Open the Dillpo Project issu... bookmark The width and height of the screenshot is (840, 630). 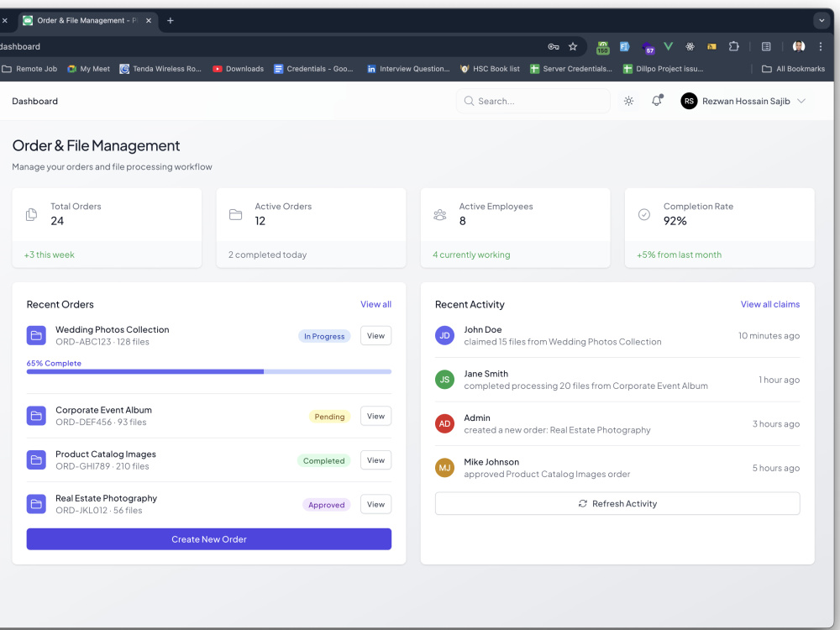click(x=664, y=69)
